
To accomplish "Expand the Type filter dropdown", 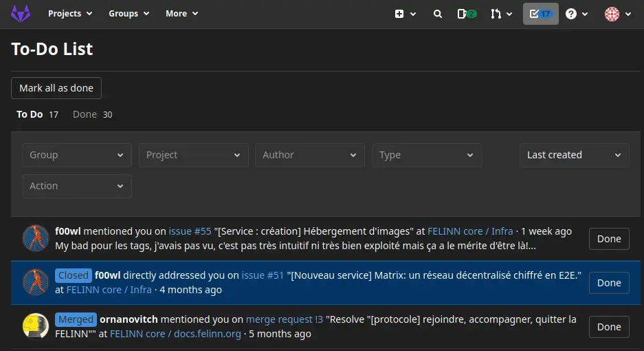I will (x=427, y=155).
